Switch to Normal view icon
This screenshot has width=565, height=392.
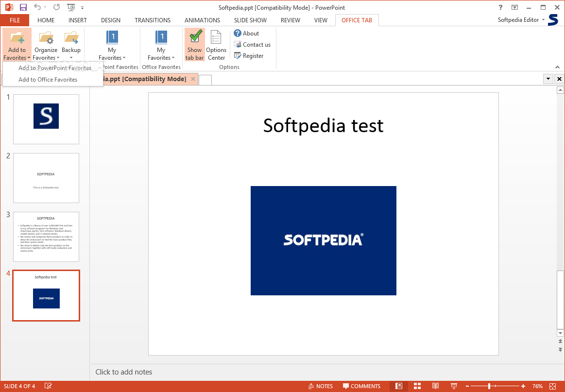[x=399, y=386]
